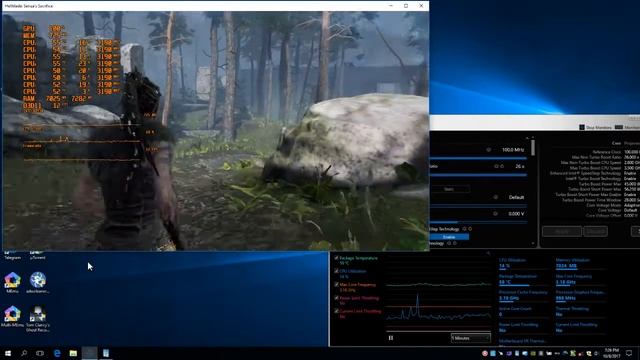Image resolution: width=640 pixels, height=360 pixels.
Task: Click the Active Core Count tile
Action: tap(523, 312)
